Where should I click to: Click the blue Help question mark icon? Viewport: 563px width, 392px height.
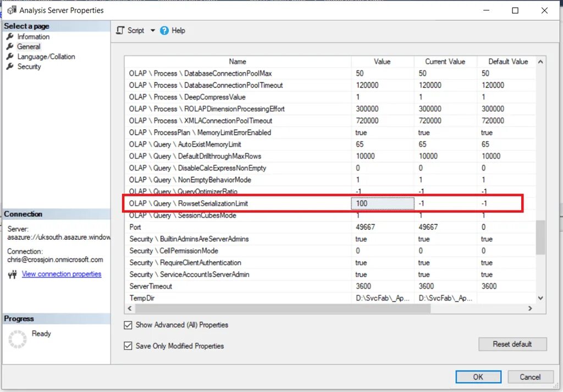[164, 30]
